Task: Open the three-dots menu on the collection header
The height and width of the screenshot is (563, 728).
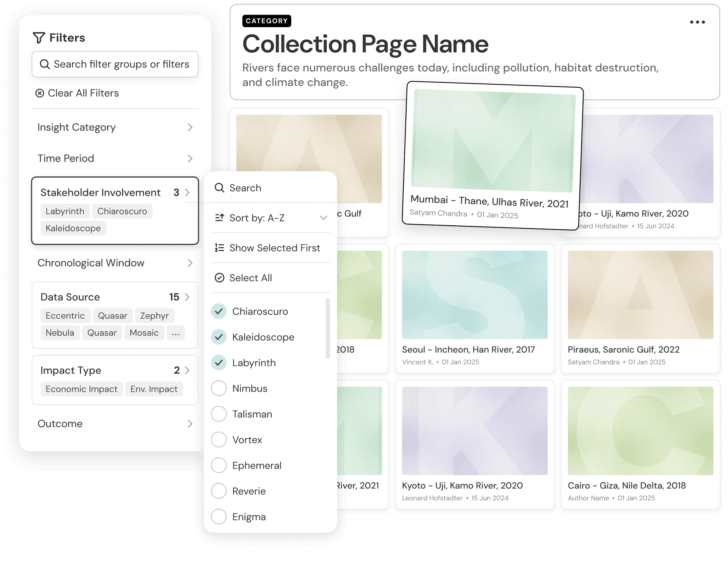Action: pyautogui.click(x=697, y=22)
